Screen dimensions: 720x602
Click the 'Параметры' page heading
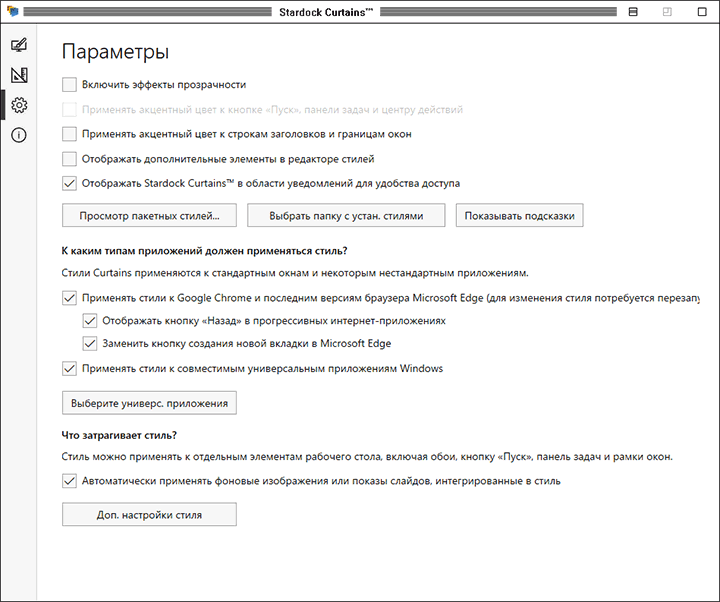click(x=115, y=52)
